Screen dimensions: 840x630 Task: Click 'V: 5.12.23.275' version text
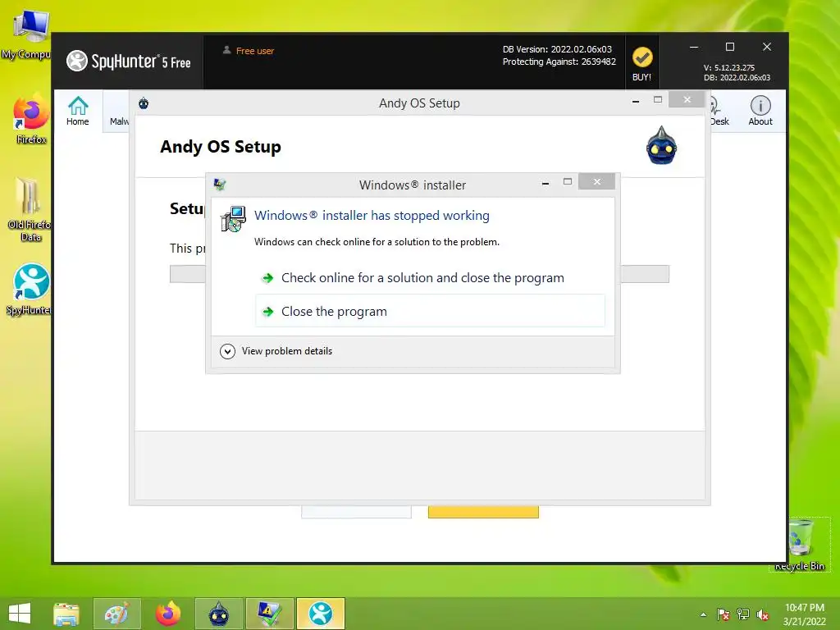tap(729, 67)
